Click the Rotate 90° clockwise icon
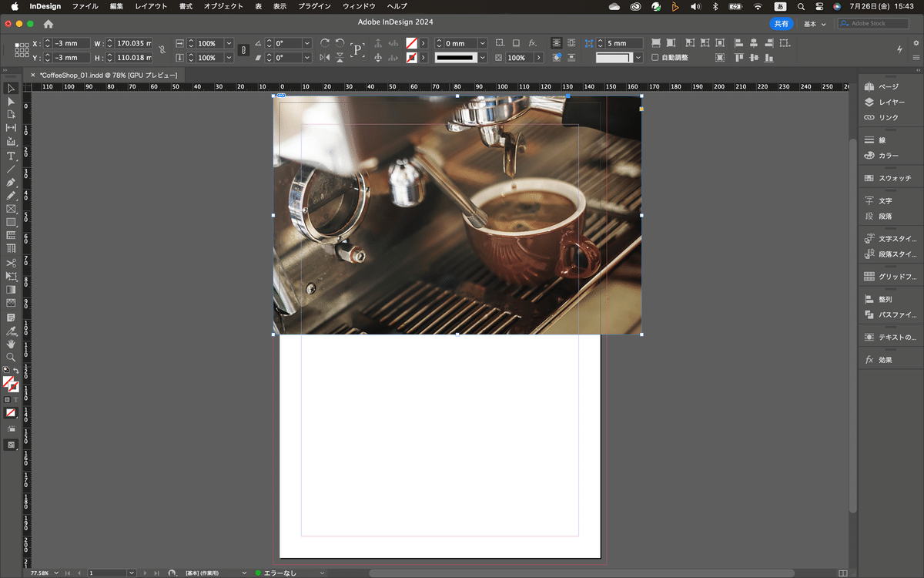This screenshot has height=578, width=924. coord(325,43)
